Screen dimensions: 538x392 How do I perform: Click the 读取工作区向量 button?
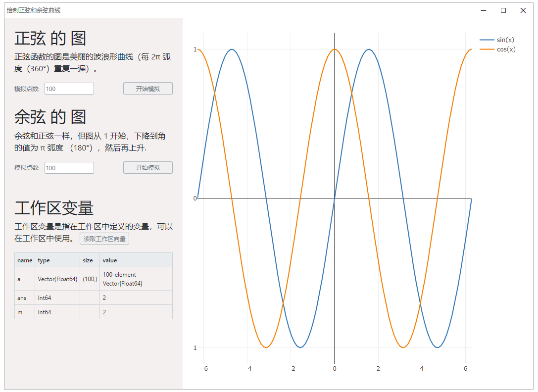click(104, 239)
